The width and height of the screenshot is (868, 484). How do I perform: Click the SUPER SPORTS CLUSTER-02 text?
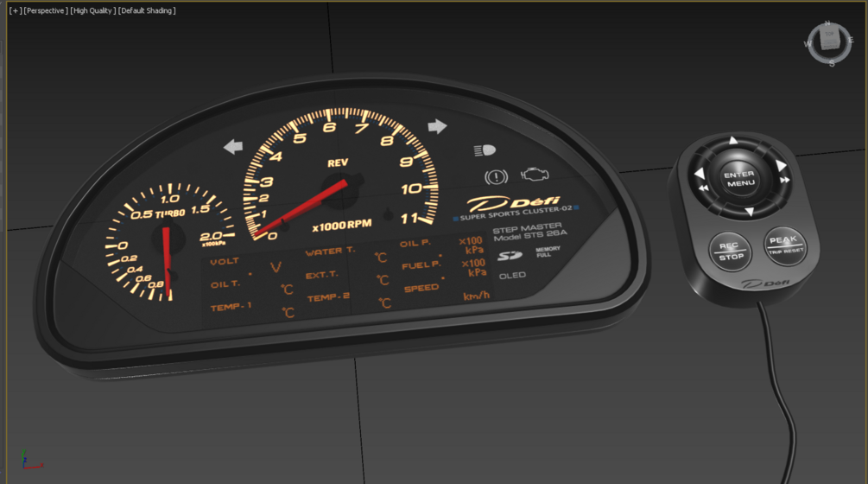tap(516, 213)
